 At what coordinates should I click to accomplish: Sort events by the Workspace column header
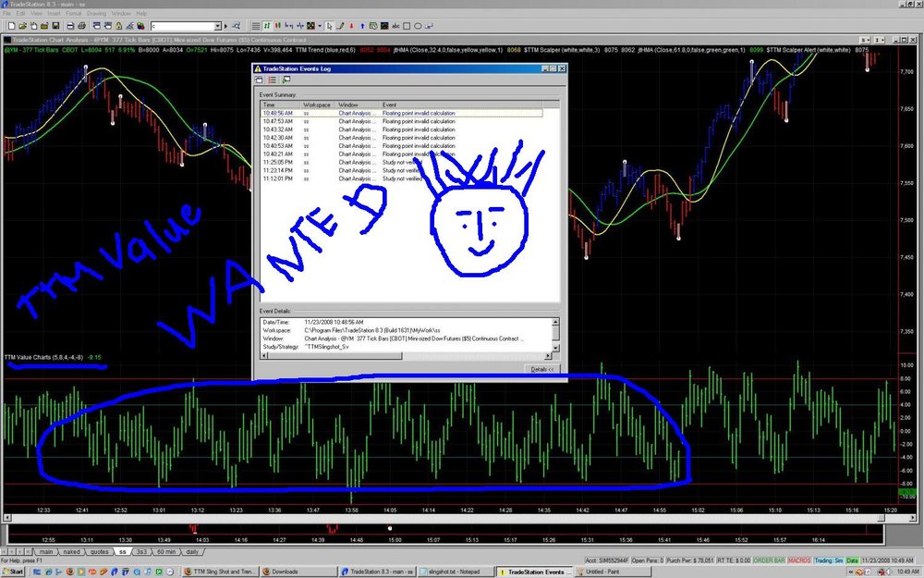click(x=318, y=105)
